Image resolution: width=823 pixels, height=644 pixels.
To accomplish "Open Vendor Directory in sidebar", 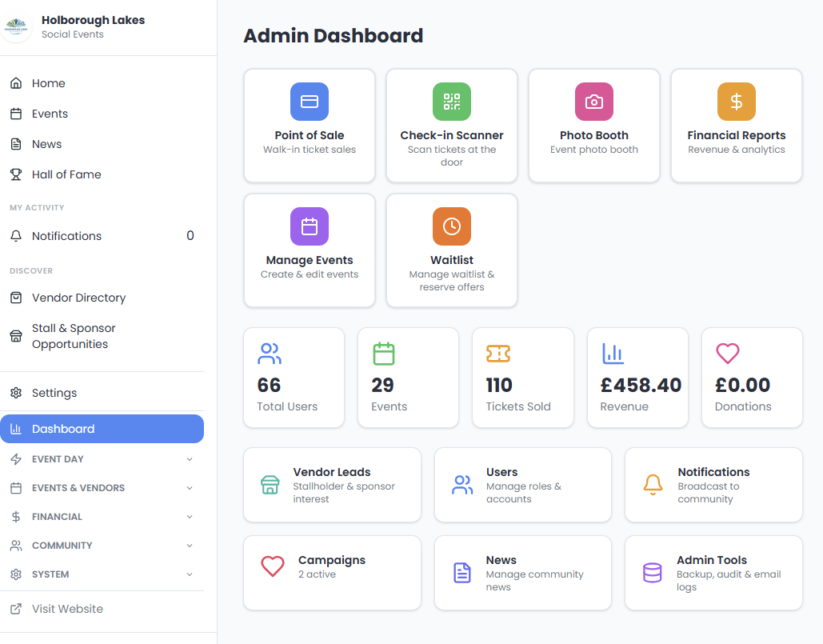I will point(102,298).
